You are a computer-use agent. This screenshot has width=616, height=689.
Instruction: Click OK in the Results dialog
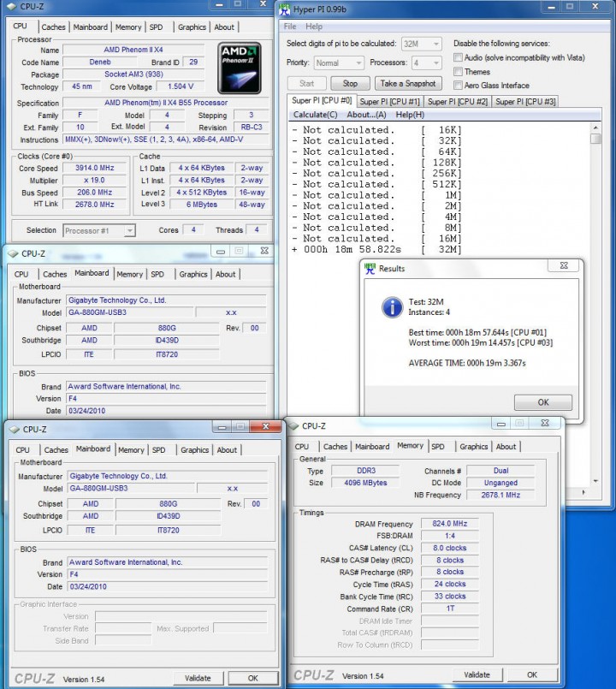coord(543,402)
